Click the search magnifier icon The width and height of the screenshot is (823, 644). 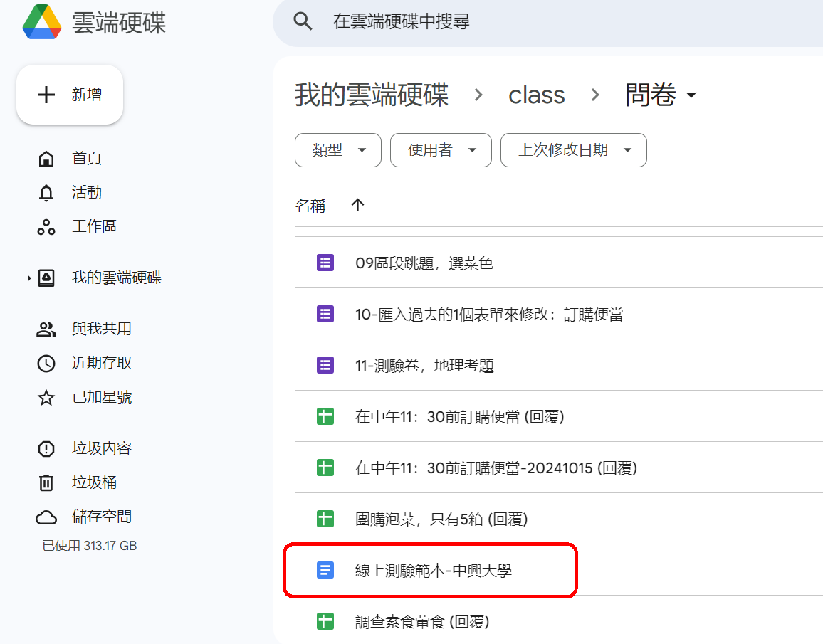coord(303,21)
